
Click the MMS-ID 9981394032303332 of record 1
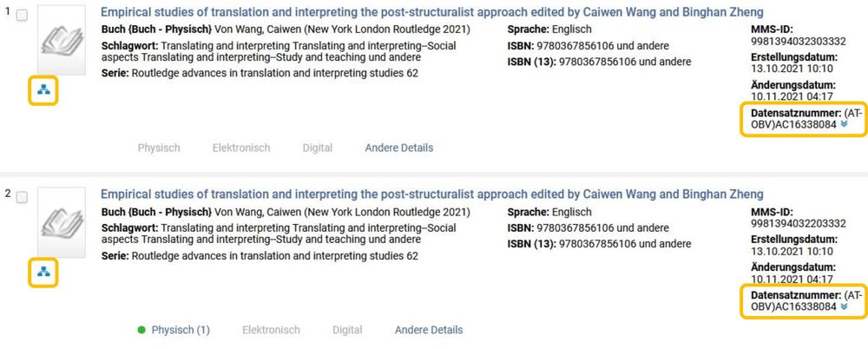(799, 42)
